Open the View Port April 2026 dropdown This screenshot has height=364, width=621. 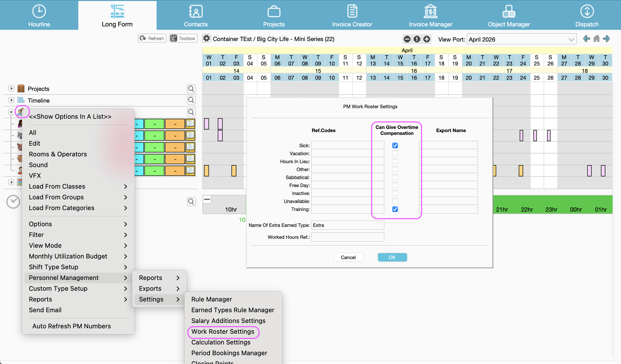pyautogui.click(x=521, y=39)
